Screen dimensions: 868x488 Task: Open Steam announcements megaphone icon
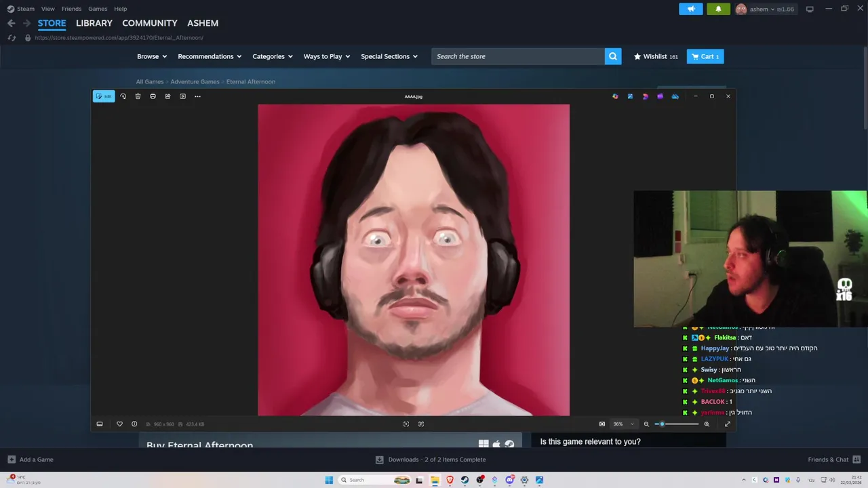pos(691,9)
